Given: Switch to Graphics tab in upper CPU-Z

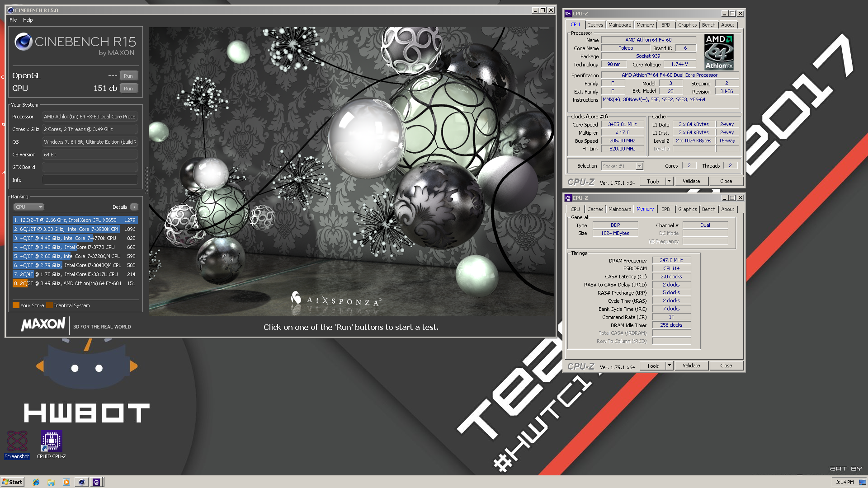Looking at the screenshot, I should 687,25.
